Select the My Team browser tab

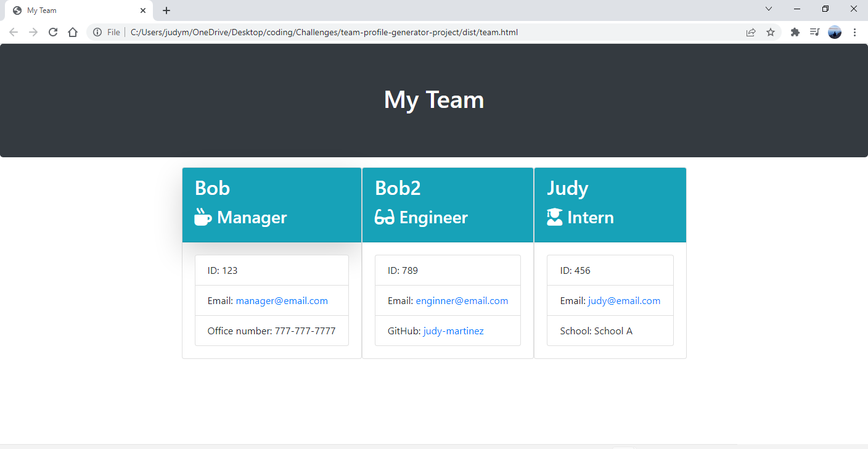coord(74,10)
